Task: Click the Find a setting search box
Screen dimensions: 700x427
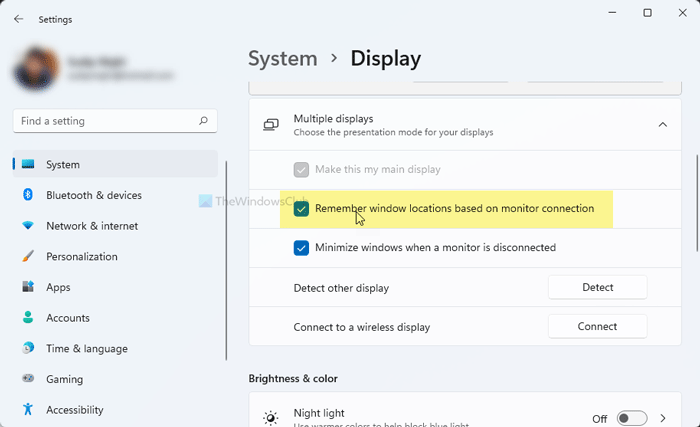Action: tap(105, 121)
